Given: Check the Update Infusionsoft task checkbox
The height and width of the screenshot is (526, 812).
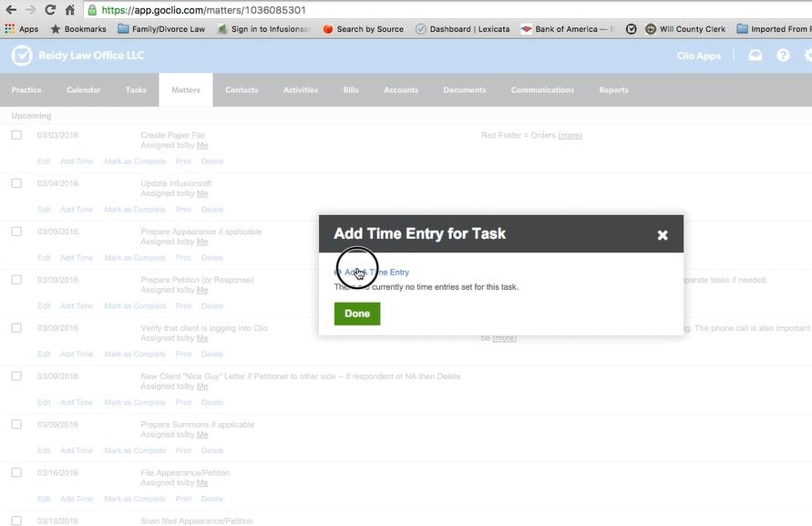Looking at the screenshot, I should point(16,183).
